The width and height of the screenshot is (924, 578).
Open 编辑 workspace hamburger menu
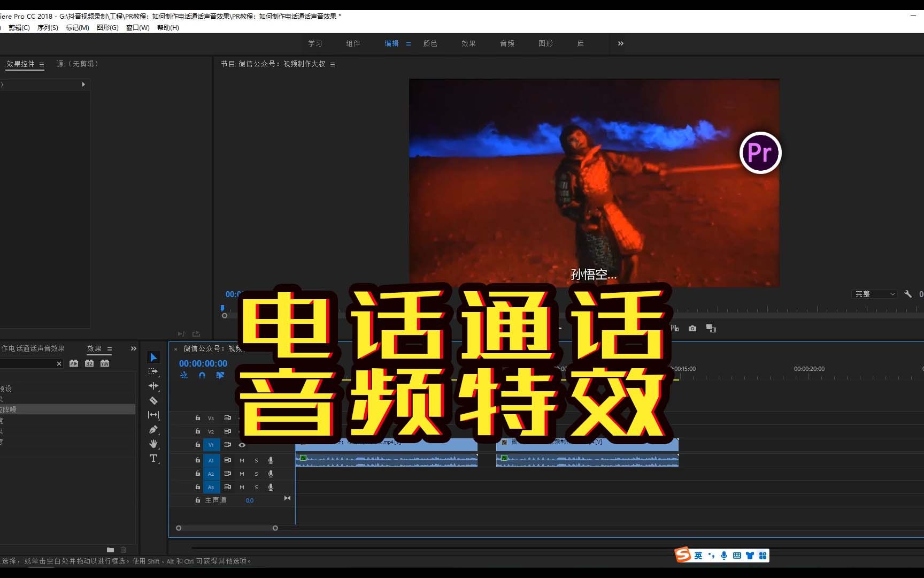[x=409, y=44]
